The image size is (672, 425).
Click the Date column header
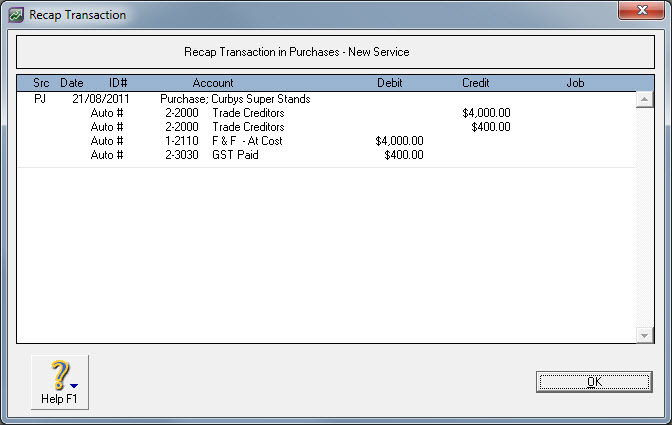[72, 83]
